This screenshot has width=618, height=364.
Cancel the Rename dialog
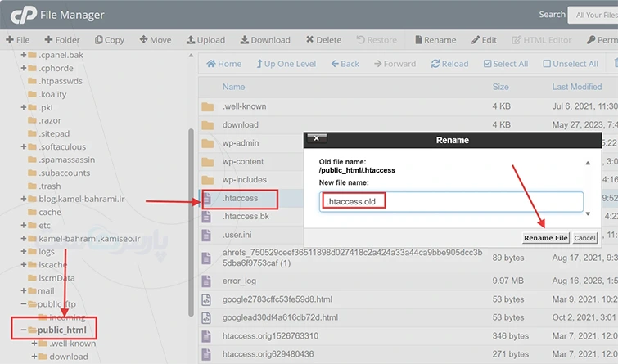point(585,238)
